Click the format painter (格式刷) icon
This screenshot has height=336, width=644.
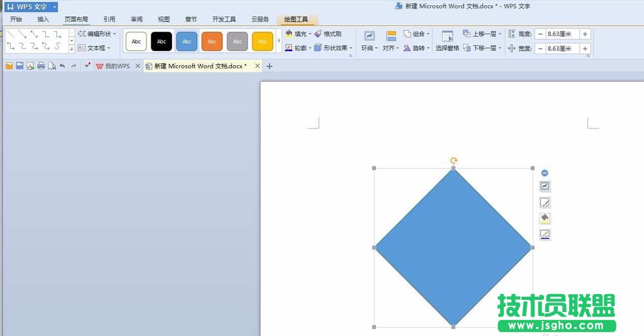[x=328, y=34]
